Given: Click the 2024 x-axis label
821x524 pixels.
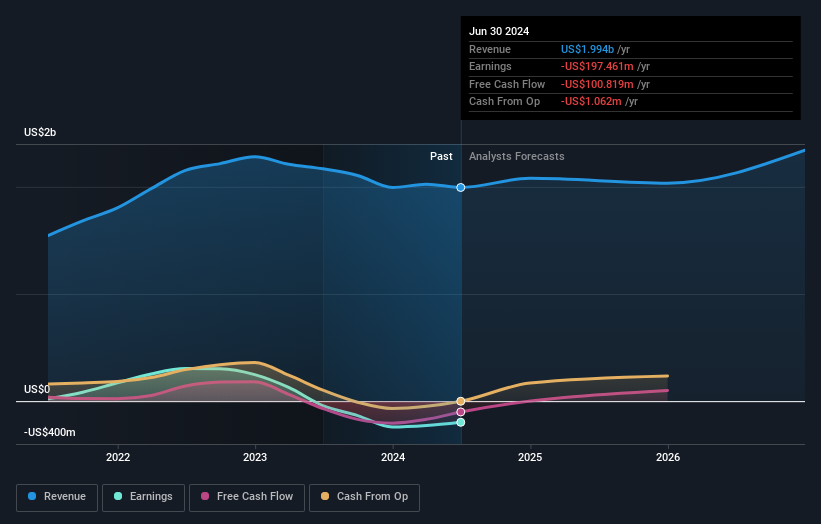Looking at the screenshot, I should coord(393,457).
